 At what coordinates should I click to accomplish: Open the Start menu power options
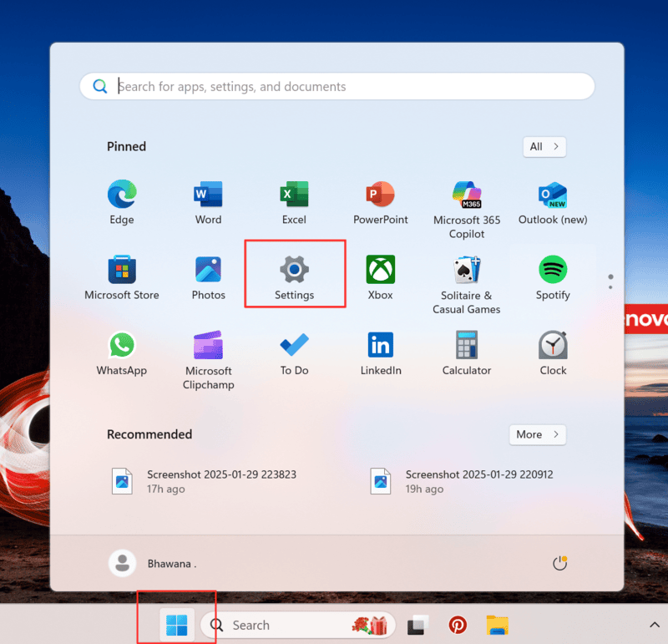(x=559, y=563)
